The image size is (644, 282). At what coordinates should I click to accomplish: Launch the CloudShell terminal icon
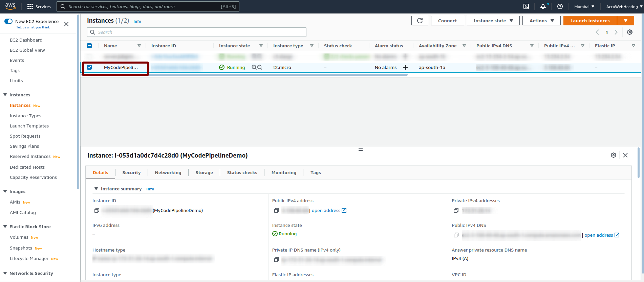[526, 6]
